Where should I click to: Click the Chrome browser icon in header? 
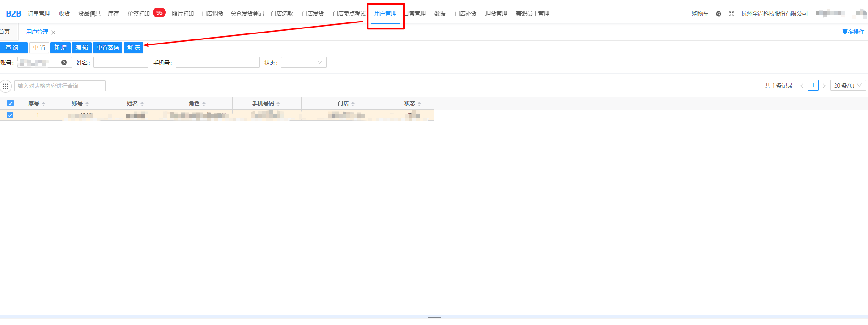point(719,14)
